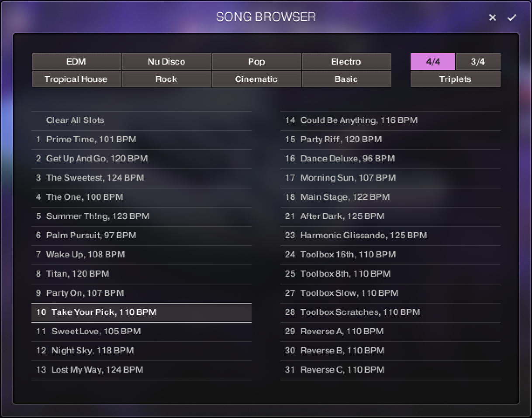532x418 pixels.
Task: Filter by Tropical House
Action: tap(76, 79)
